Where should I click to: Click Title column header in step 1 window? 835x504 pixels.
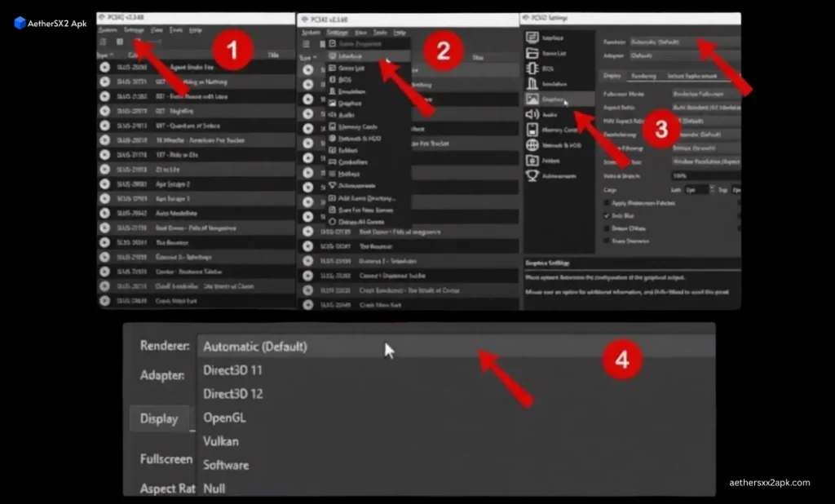coord(273,55)
